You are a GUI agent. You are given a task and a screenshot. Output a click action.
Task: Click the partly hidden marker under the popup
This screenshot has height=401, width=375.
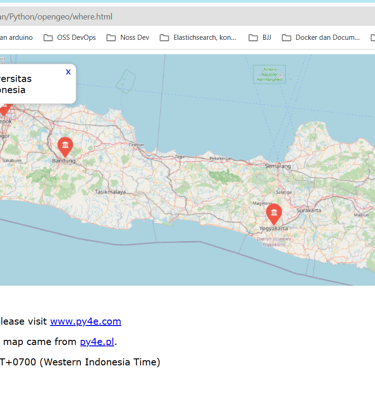4,109
